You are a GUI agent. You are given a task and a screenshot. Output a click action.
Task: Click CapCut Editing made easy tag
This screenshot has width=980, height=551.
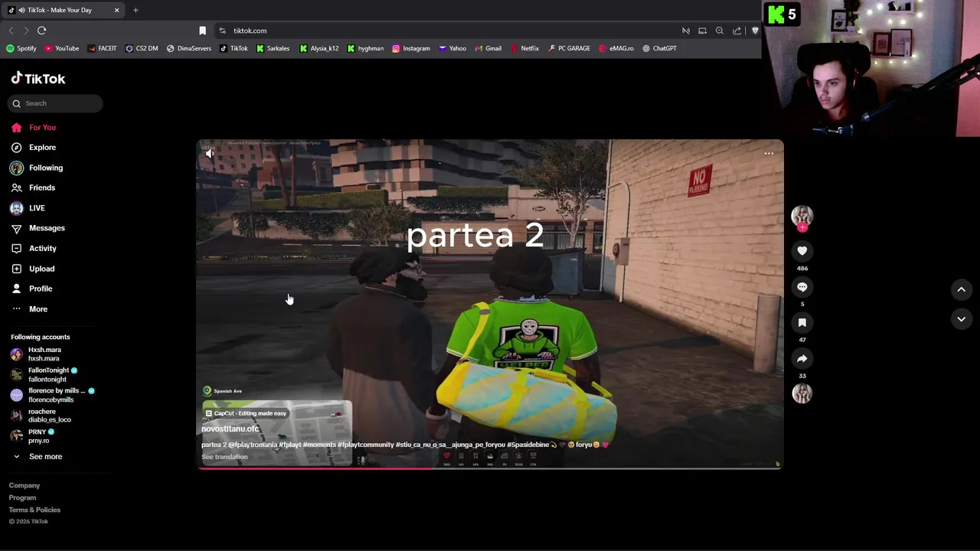245,413
